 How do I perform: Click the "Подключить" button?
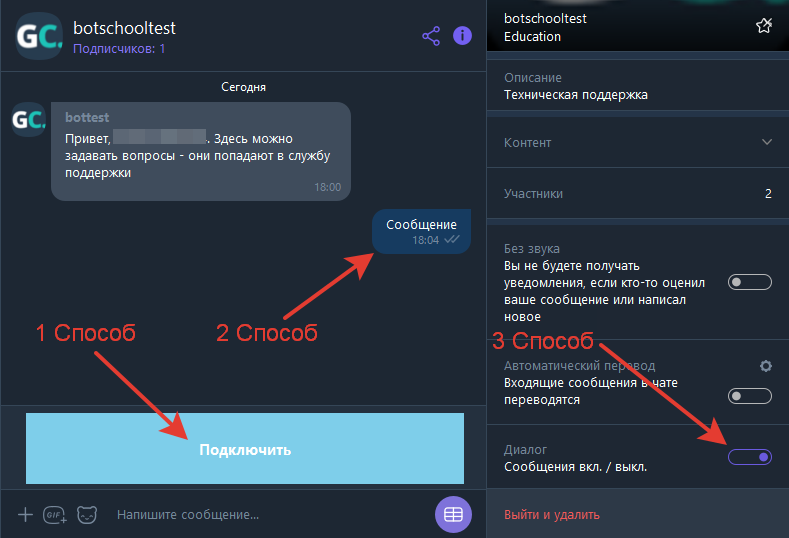click(x=245, y=449)
